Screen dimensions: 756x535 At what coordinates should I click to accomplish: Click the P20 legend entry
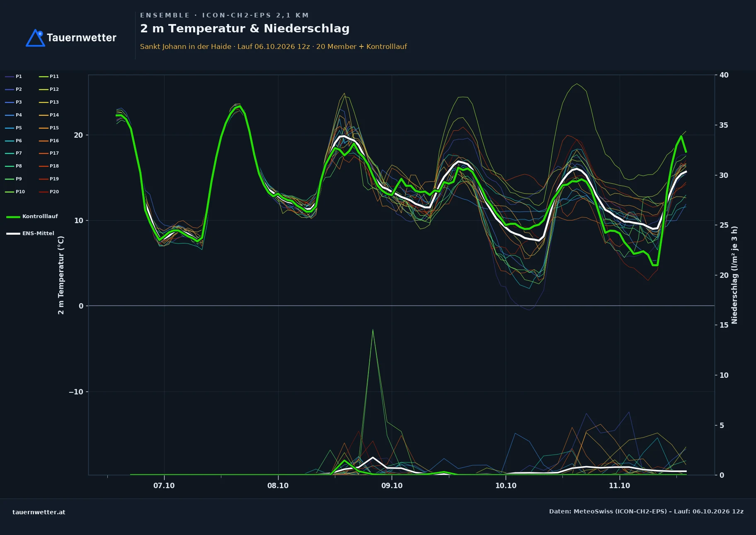pyautogui.click(x=49, y=192)
